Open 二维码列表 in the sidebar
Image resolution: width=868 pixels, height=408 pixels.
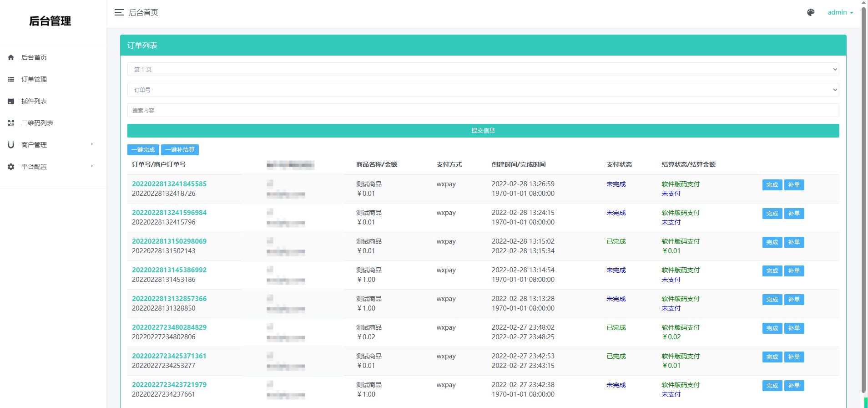point(37,123)
